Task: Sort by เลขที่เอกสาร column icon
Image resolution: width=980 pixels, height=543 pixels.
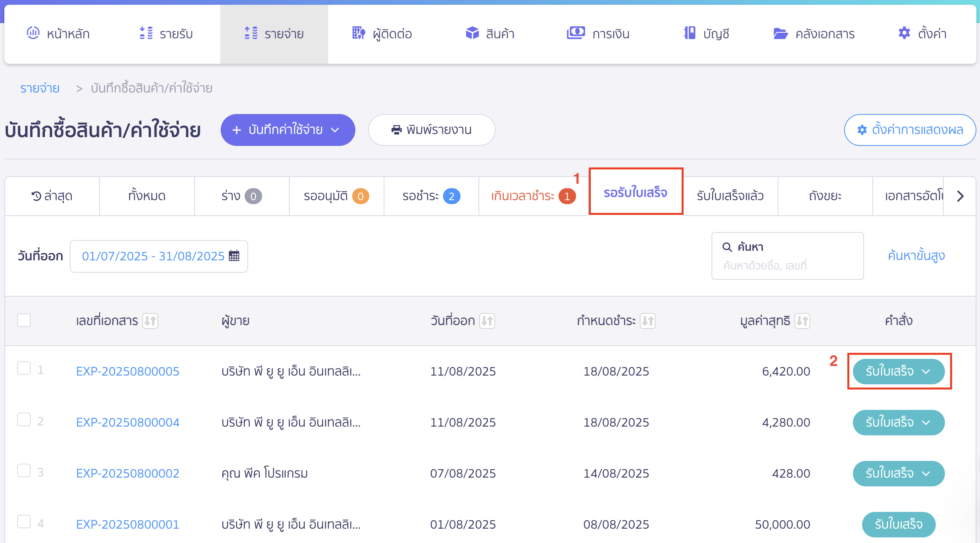Action: (x=150, y=321)
